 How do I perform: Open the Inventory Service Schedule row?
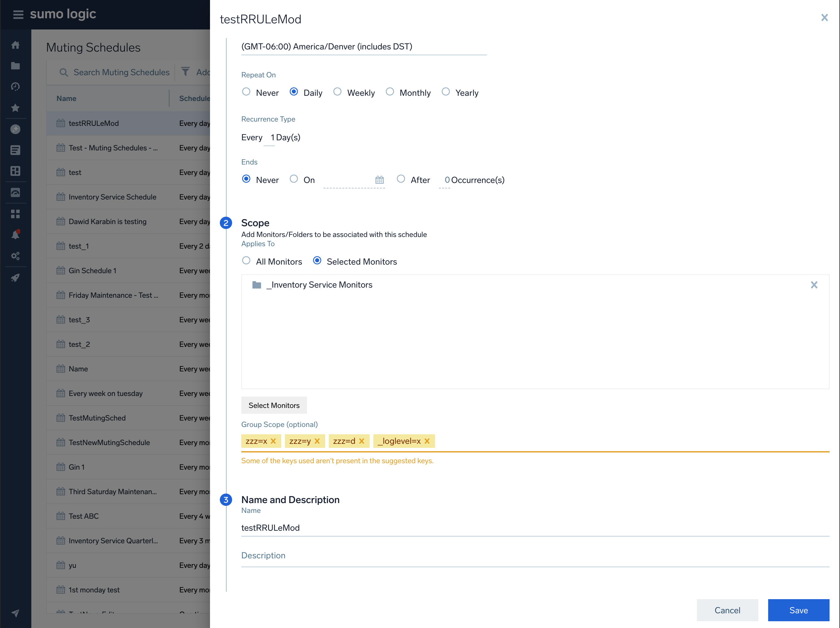point(112,197)
